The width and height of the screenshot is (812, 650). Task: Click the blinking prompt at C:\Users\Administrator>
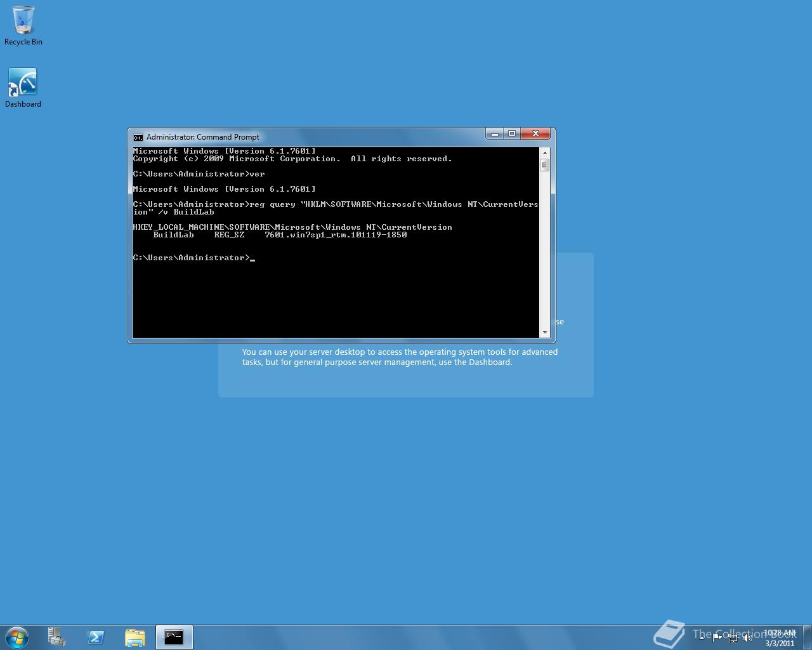coord(193,258)
